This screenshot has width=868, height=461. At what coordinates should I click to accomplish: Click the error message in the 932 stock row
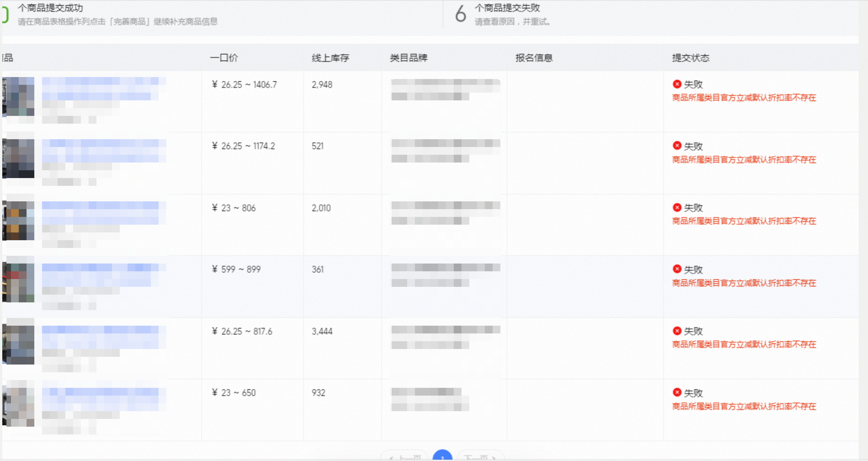tap(744, 406)
